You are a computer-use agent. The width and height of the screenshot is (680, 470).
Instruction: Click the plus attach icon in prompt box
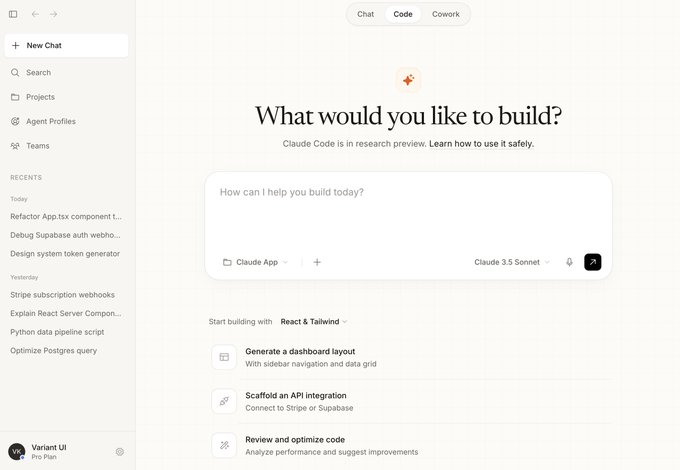coord(317,262)
